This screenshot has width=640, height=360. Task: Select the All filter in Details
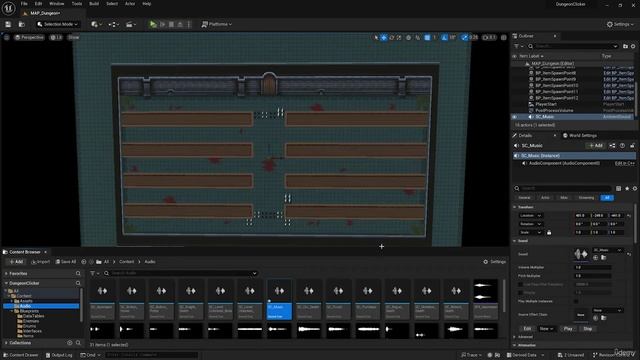[607, 198]
